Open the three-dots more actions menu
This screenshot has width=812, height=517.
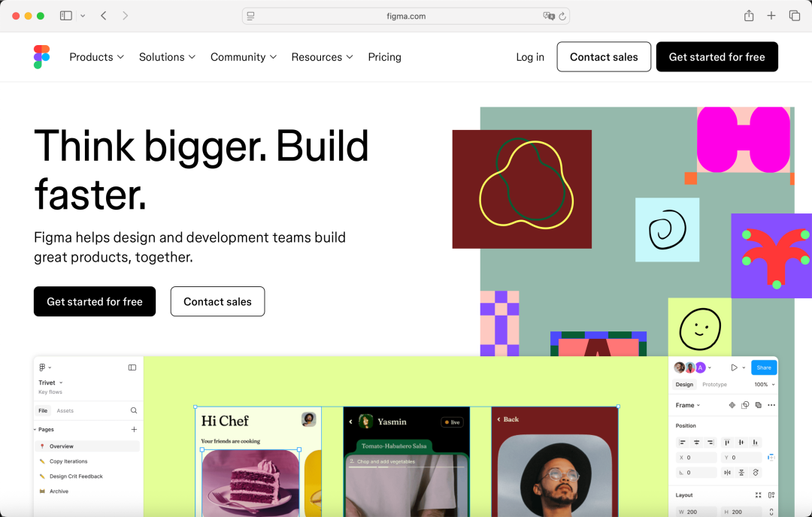coord(771,405)
